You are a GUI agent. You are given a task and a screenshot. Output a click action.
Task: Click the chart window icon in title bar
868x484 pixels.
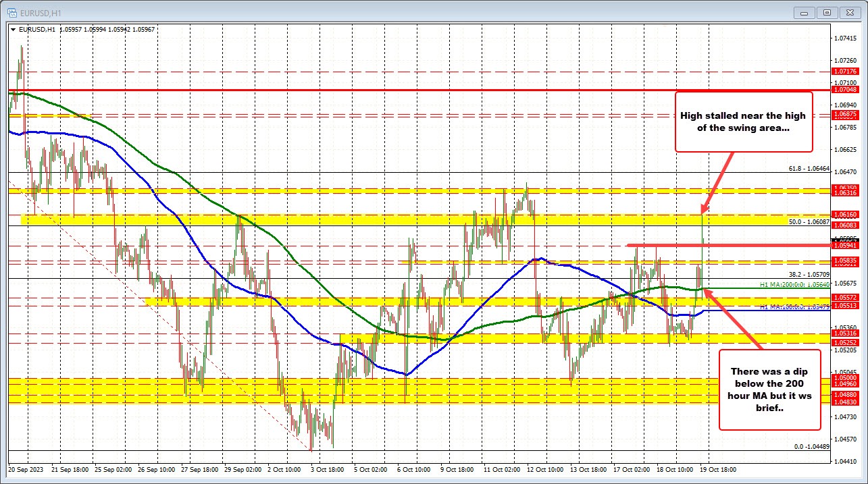click(11, 12)
